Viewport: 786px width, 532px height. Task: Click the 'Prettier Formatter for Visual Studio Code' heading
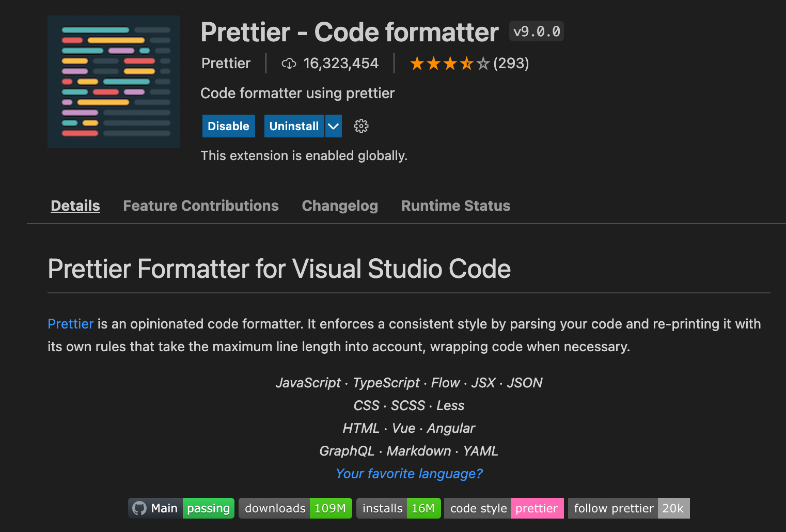pos(279,269)
